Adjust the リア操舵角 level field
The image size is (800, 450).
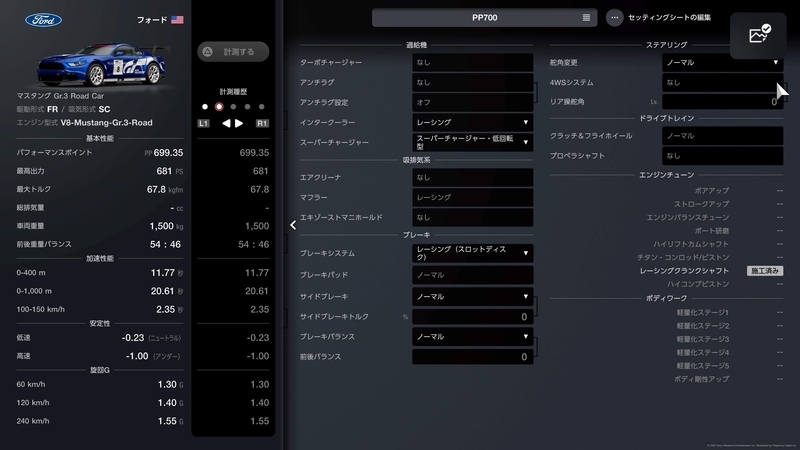(x=722, y=102)
